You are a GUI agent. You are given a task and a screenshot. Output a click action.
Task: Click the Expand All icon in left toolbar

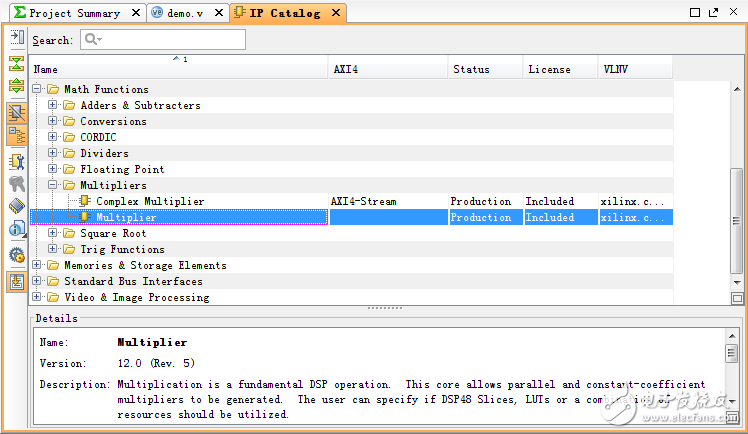(17, 86)
